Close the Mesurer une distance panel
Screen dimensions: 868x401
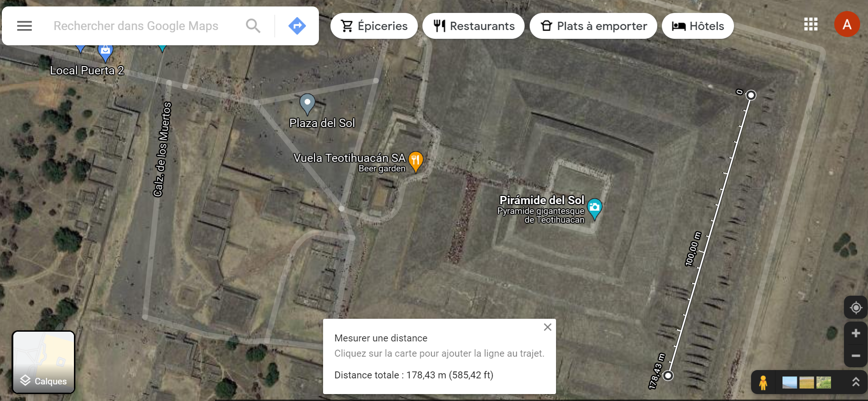coord(548,327)
